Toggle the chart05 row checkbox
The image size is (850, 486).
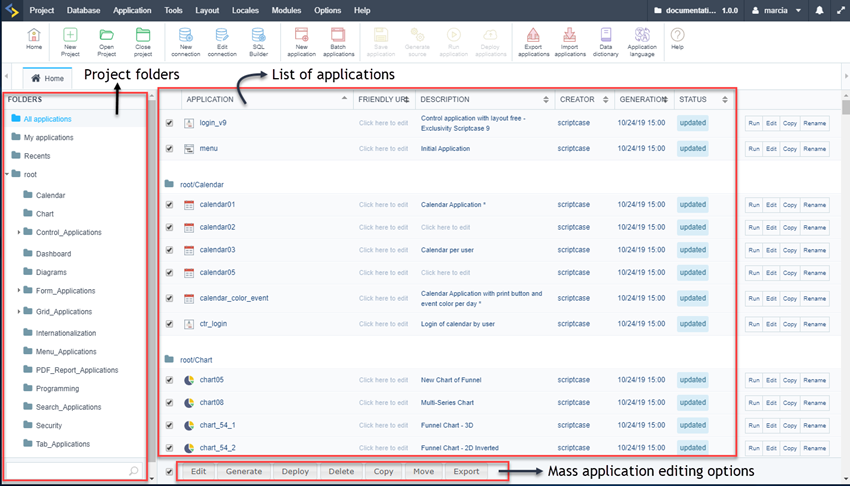[169, 380]
